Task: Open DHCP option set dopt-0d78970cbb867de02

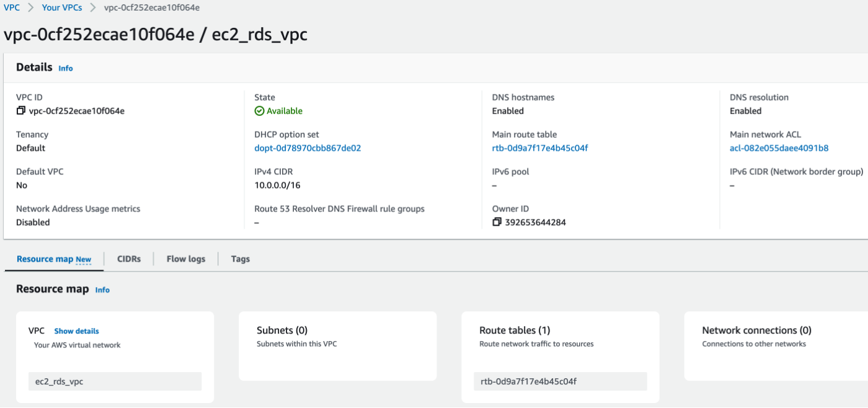Action: pyautogui.click(x=308, y=148)
